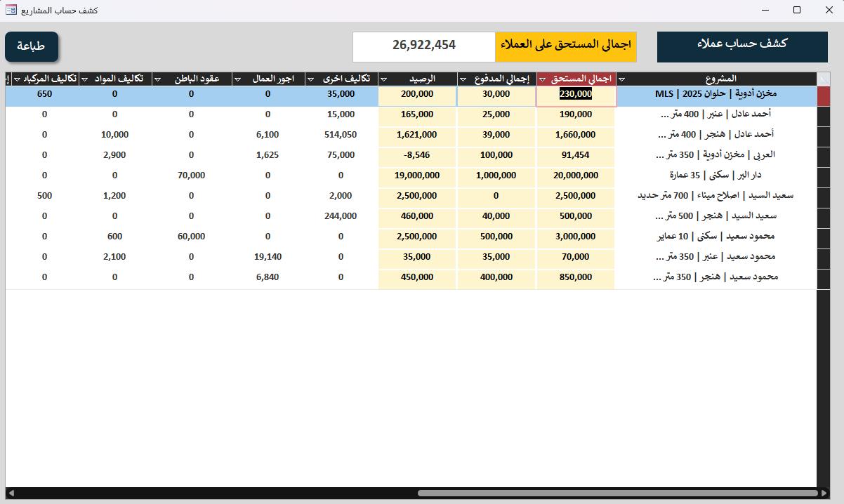
Task: Click the 1,621,000 balance cell
Action: pos(418,137)
